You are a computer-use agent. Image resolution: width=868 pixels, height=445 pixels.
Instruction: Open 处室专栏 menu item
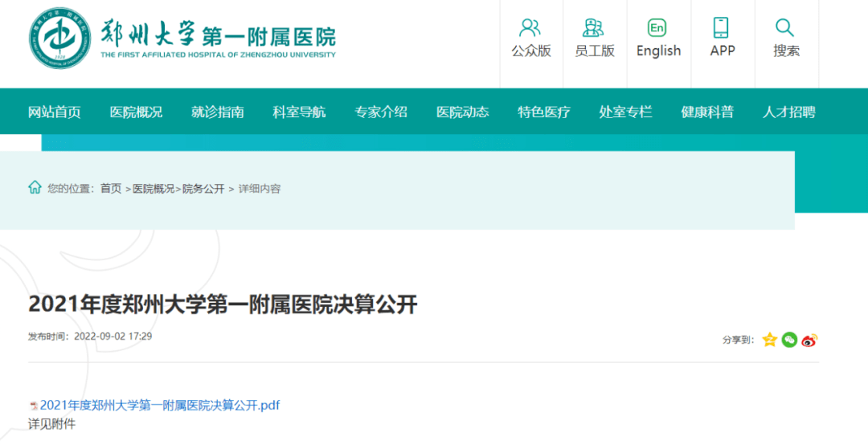point(625,112)
